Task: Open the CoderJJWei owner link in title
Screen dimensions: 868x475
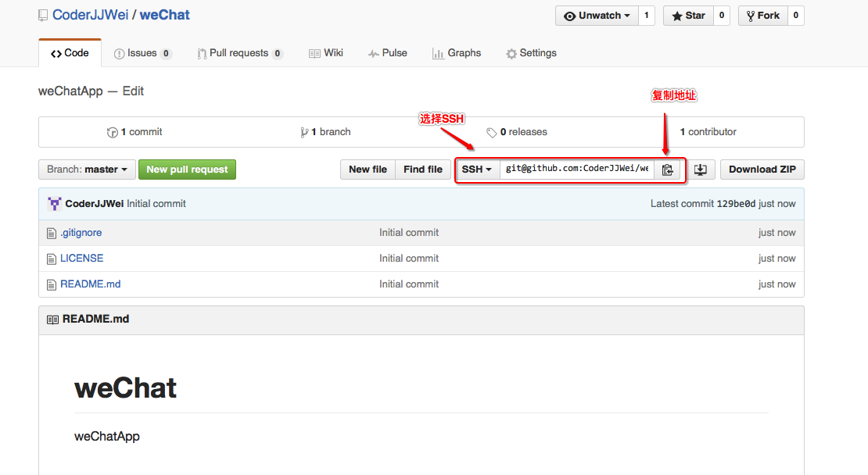Action: (90, 15)
